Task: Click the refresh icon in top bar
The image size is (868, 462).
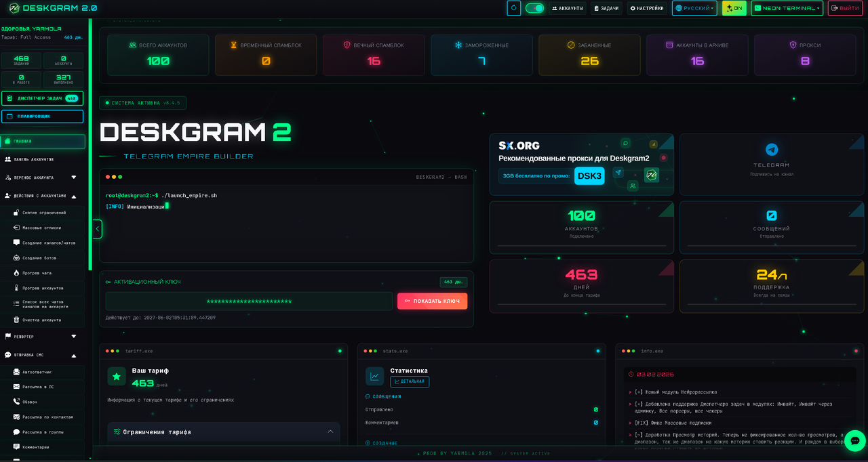Action: (514, 8)
